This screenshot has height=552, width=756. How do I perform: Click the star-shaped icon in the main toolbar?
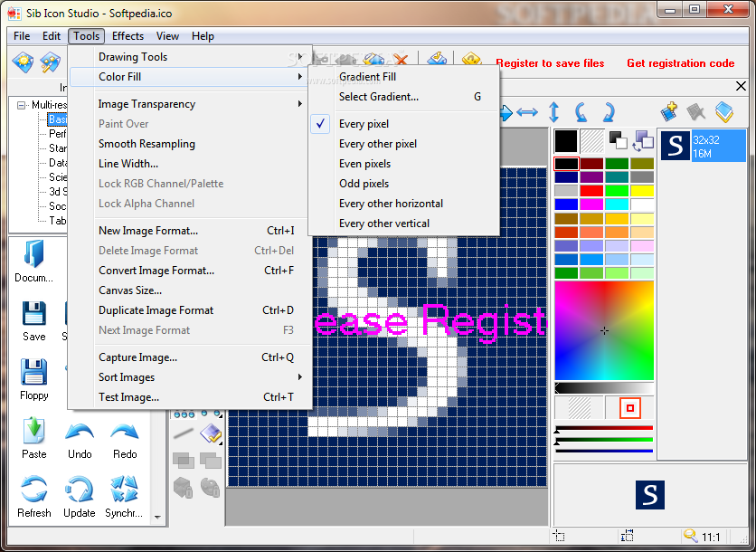coord(23,62)
